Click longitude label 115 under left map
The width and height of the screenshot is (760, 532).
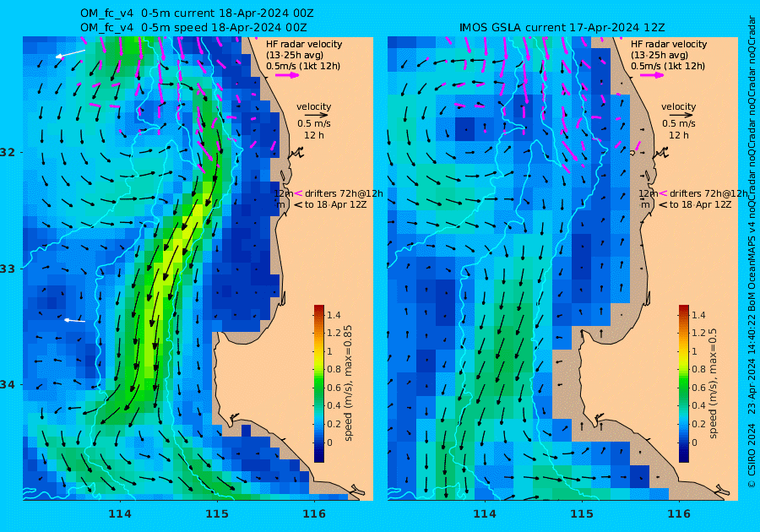click(x=217, y=514)
